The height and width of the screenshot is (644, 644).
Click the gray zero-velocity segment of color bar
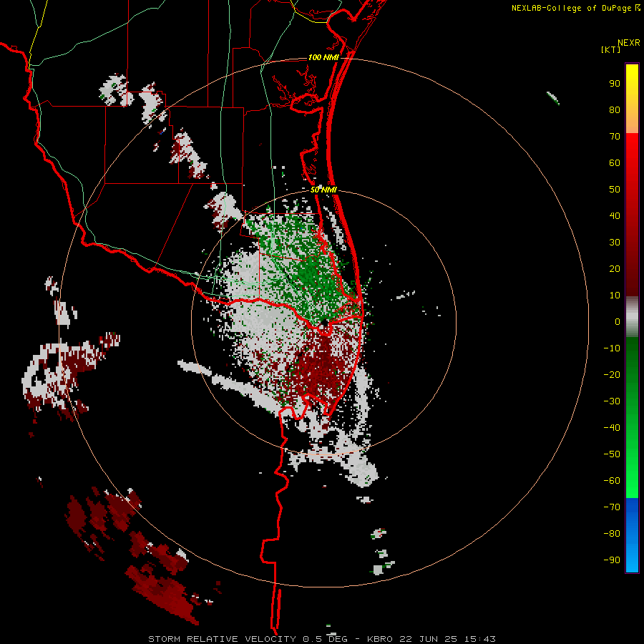pyautogui.click(x=632, y=317)
